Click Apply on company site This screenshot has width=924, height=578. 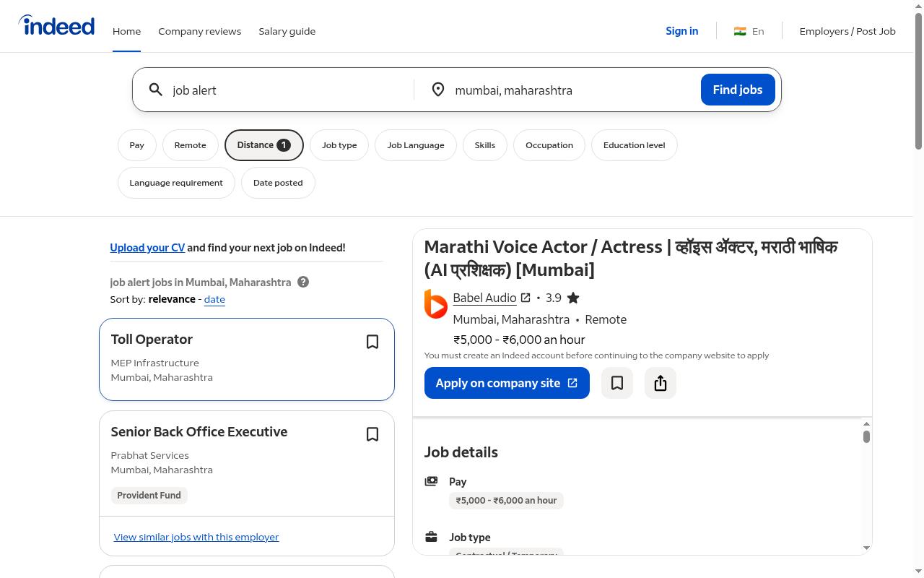pos(507,383)
